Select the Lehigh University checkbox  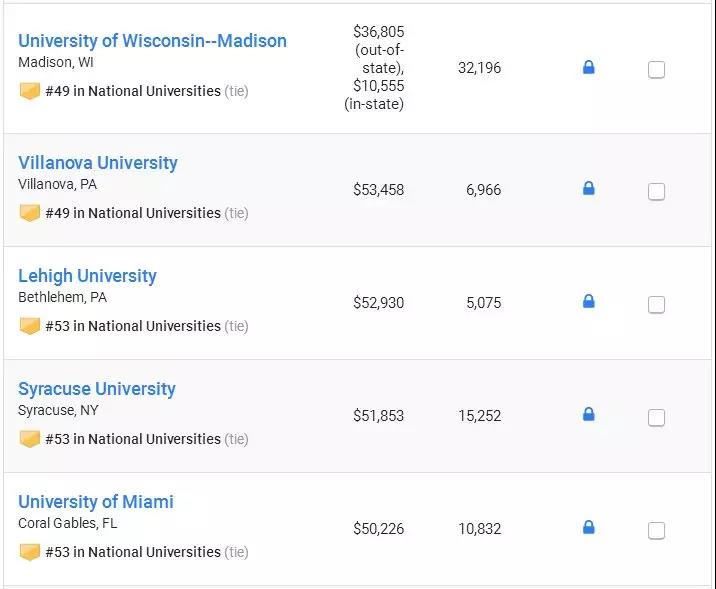point(656,305)
